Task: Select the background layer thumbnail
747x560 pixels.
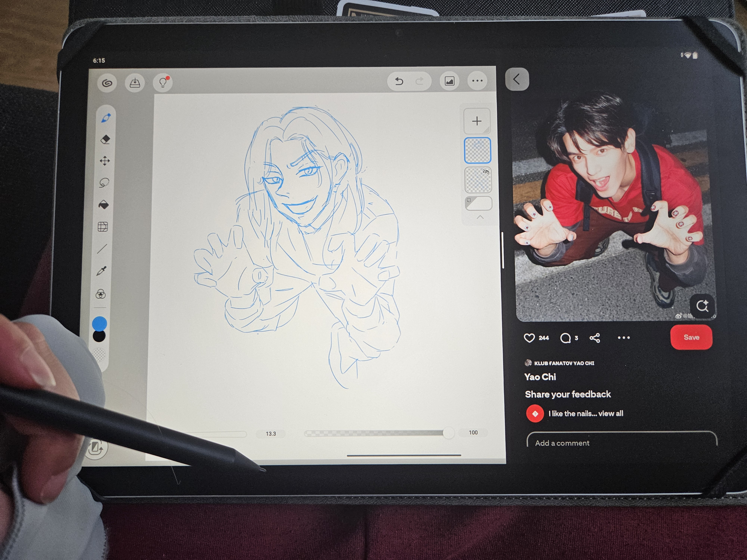Action: coord(478,203)
